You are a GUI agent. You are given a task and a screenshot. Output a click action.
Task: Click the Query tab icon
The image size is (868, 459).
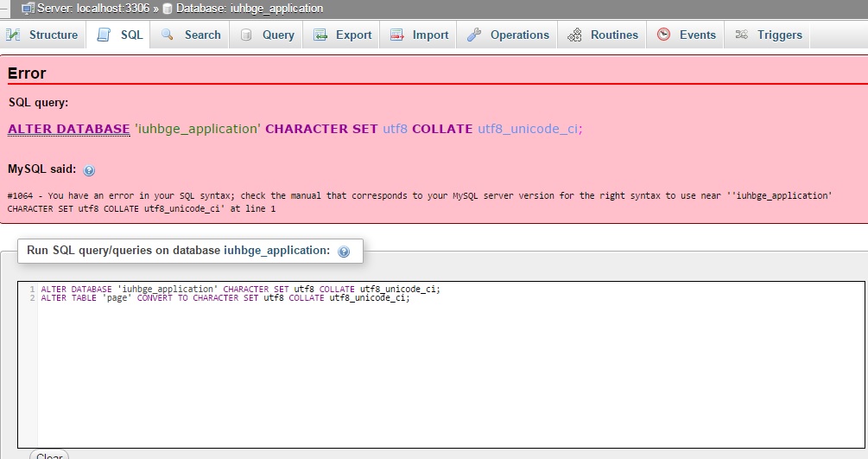246,35
